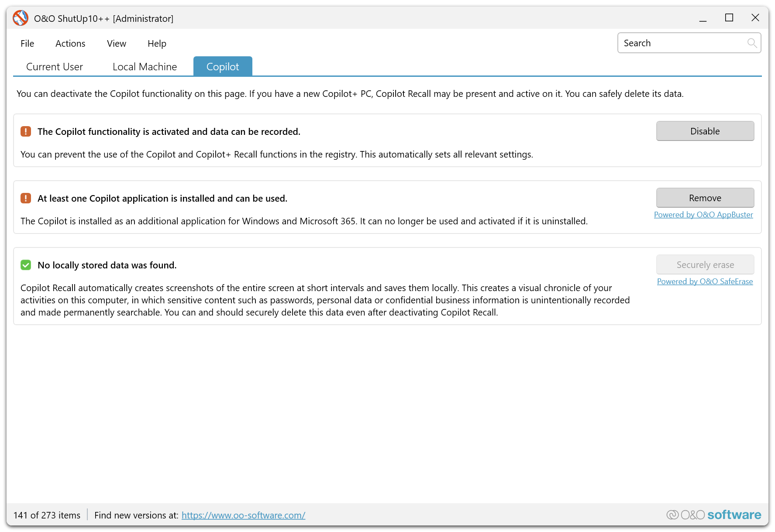The width and height of the screenshot is (775, 532).
Task: Remove the installed Copilot application
Action: click(705, 198)
